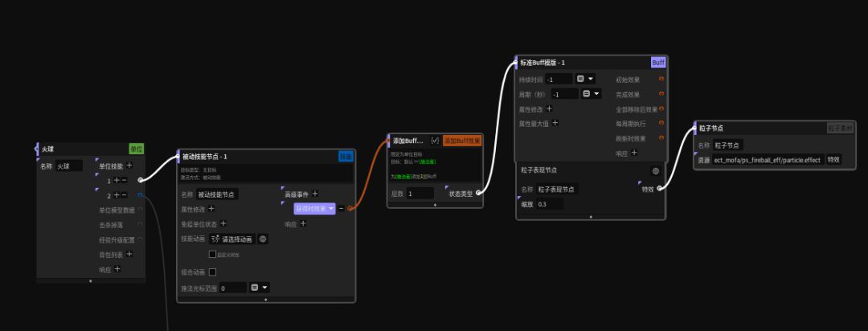Add 响应 in passive skill node
Viewport: 868px width, 331px height.
coord(303,223)
